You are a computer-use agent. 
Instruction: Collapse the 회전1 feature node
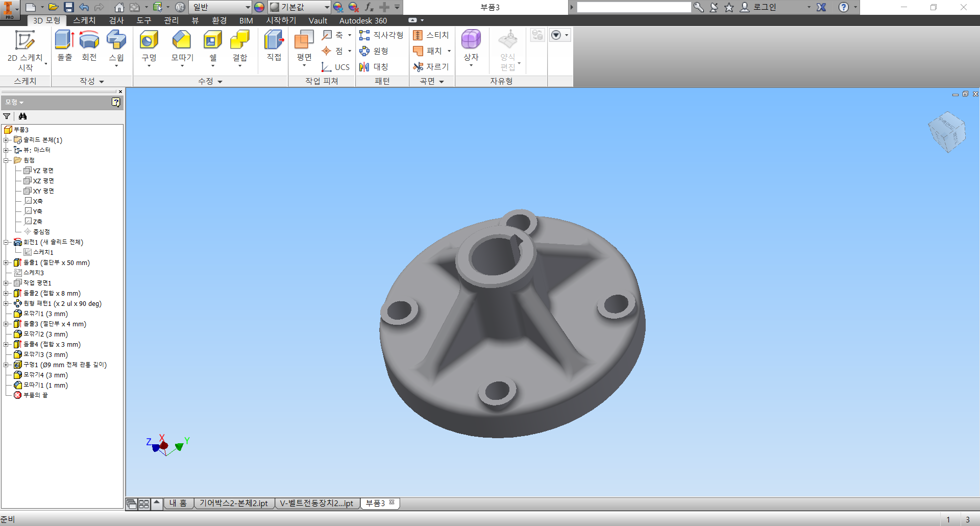click(6, 242)
